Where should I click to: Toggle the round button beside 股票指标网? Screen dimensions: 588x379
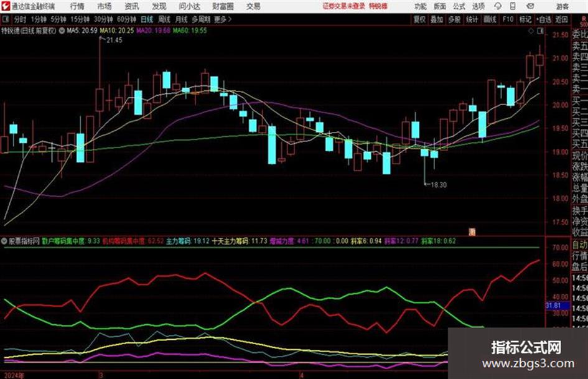point(4,241)
